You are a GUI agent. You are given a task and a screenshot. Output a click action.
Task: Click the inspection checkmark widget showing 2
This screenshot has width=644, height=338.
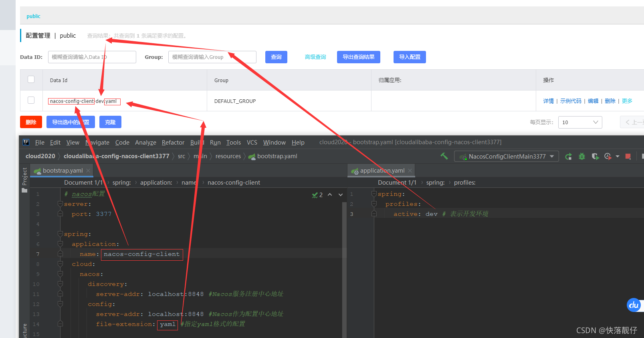pyautogui.click(x=317, y=195)
